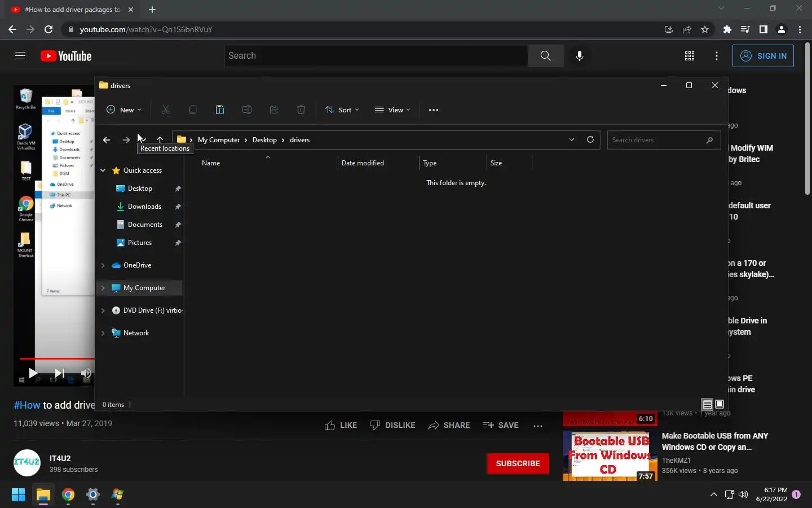Bookmark this page with the star icon
Screen dimensions: 812x508
point(705,29)
